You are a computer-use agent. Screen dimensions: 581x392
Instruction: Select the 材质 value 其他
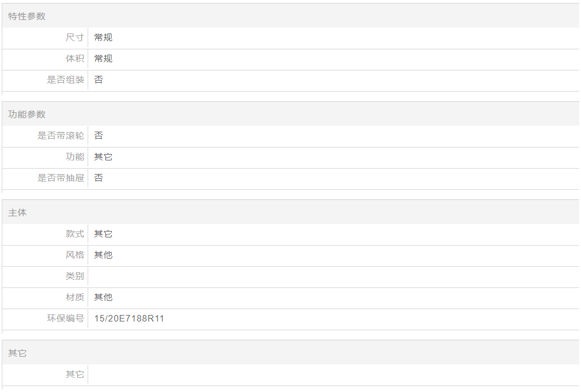point(103,297)
